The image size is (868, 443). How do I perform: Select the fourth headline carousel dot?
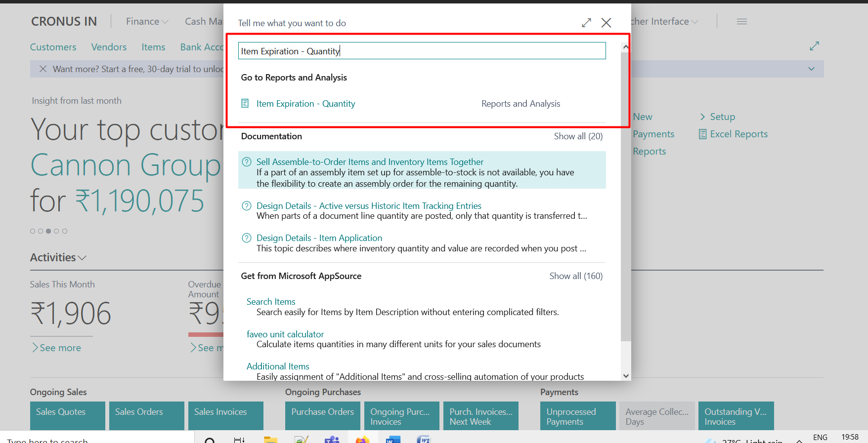click(56, 231)
